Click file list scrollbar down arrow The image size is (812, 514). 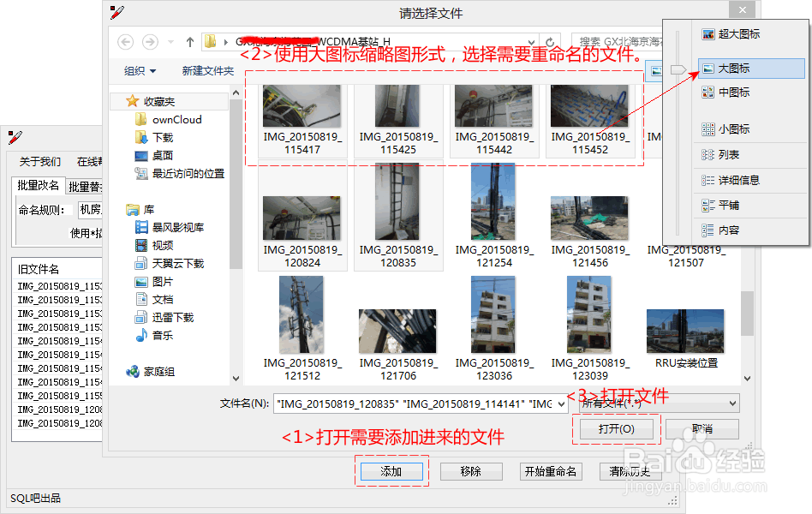click(x=747, y=379)
